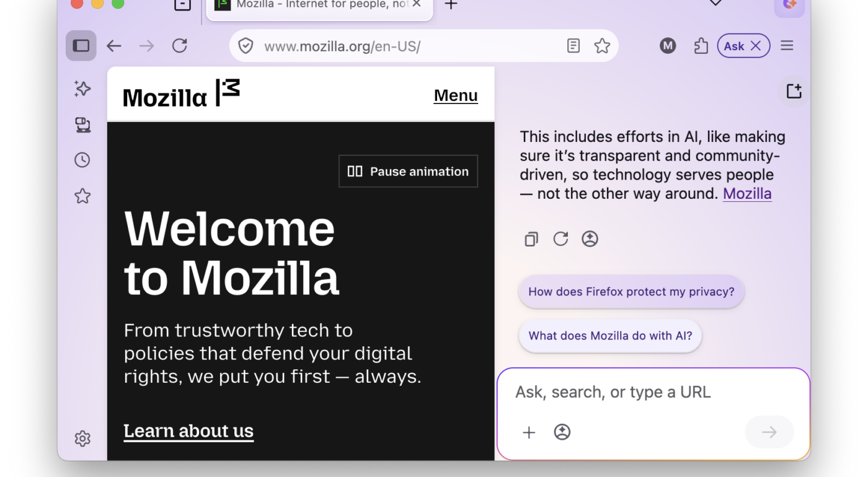Image resolution: width=868 pixels, height=477 pixels.
Task: Dismiss the Ask chip in the address bar
Action: 756,45
